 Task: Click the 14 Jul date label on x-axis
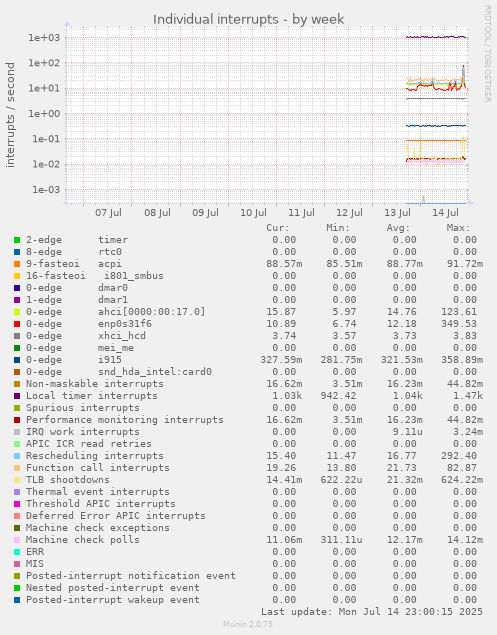[445, 213]
